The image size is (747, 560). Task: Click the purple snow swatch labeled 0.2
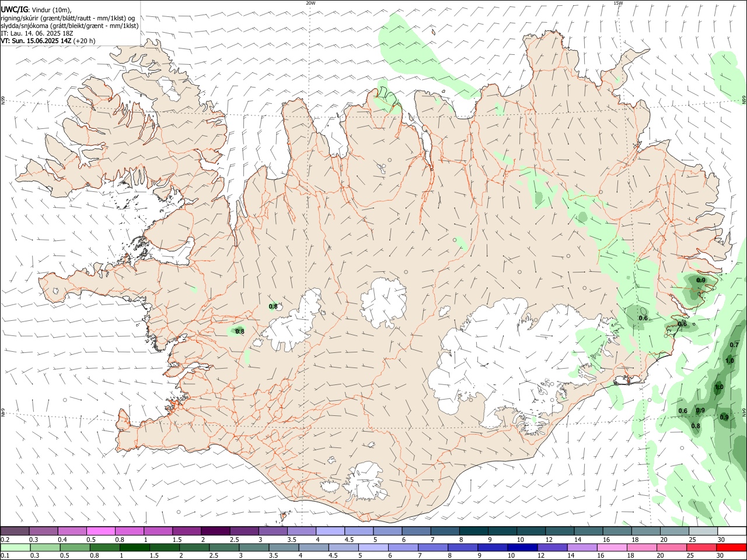point(15,531)
